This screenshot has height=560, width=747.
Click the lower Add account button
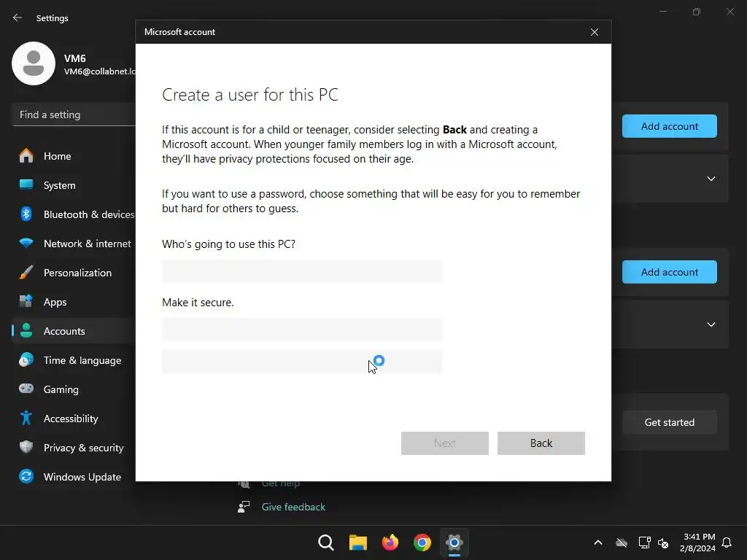[670, 272]
